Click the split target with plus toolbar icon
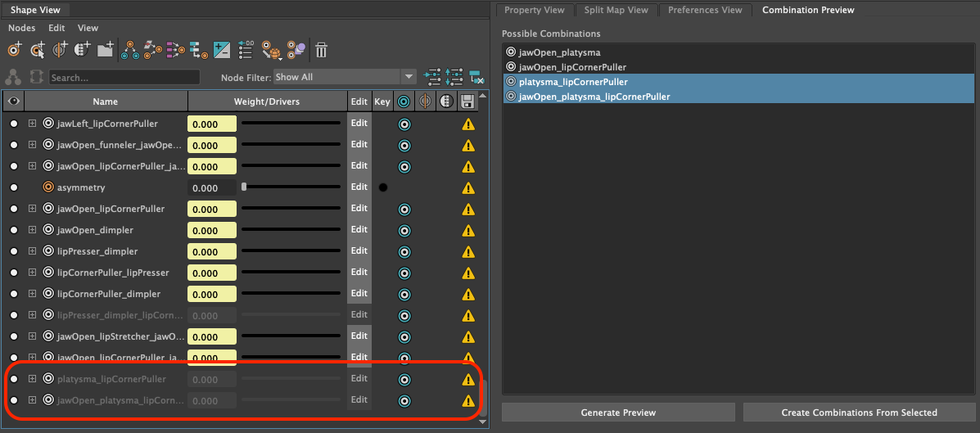 tap(61, 49)
